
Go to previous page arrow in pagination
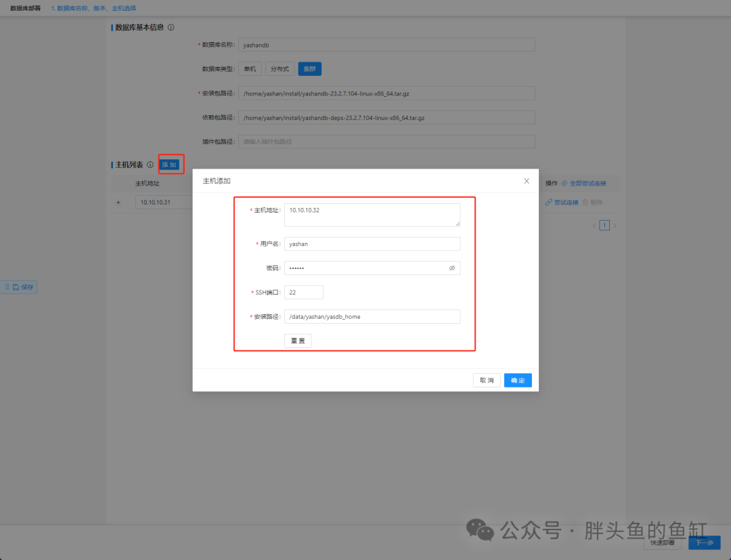coord(594,225)
